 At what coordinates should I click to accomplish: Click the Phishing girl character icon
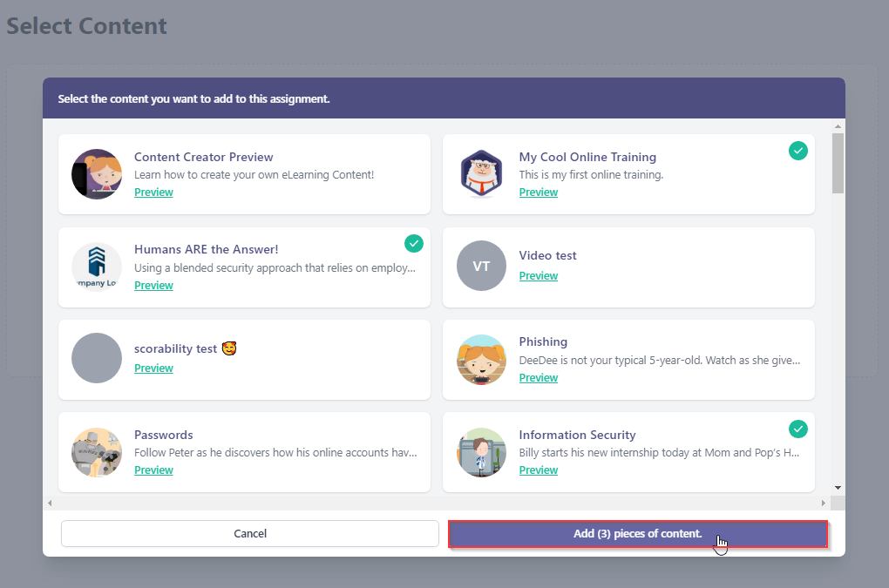[x=481, y=359]
